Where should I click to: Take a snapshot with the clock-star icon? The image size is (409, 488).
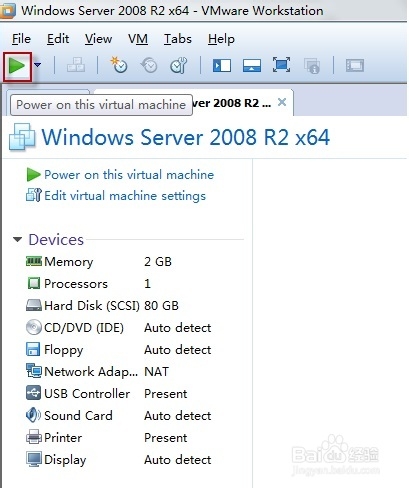point(119,65)
